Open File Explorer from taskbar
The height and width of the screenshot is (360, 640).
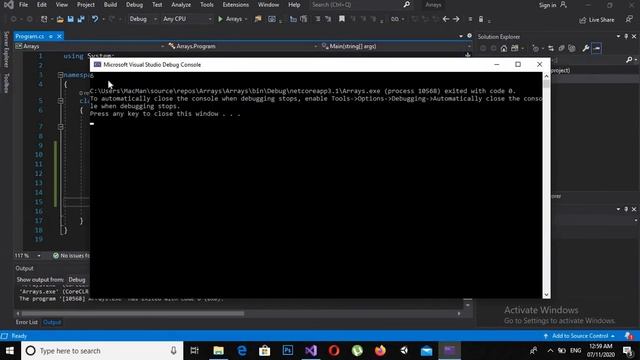coord(218,351)
